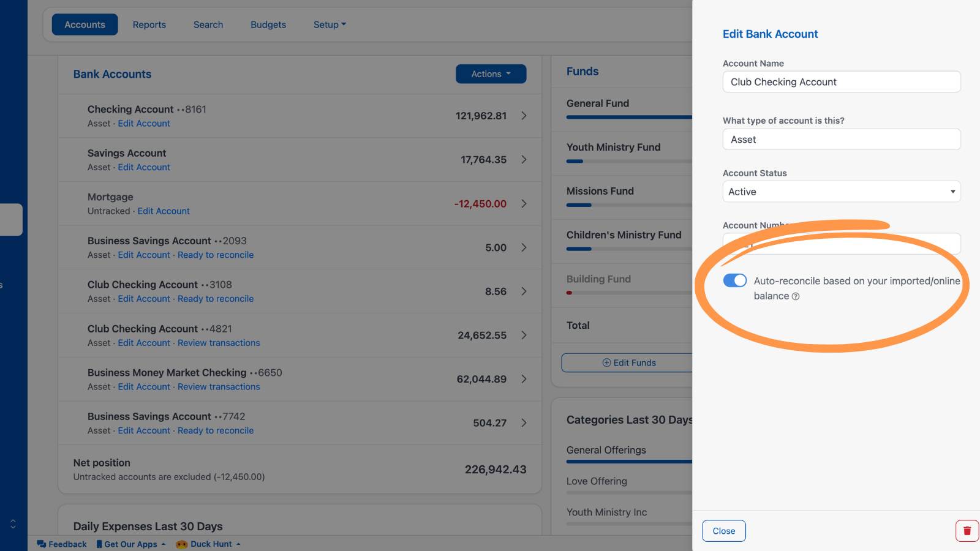Click Review transactions for account 4821
This screenshot has width=980, height=551.
[219, 343]
